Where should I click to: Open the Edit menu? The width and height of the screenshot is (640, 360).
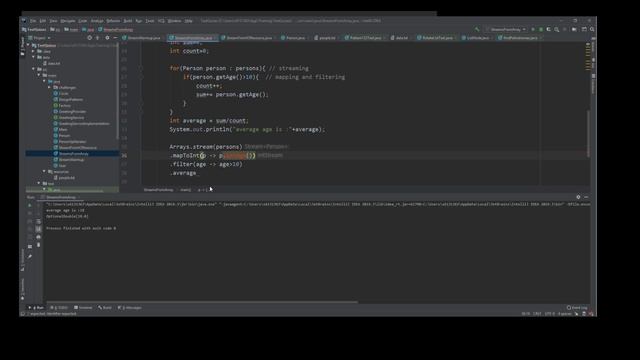pyautogui.click(x=43, y=21)
